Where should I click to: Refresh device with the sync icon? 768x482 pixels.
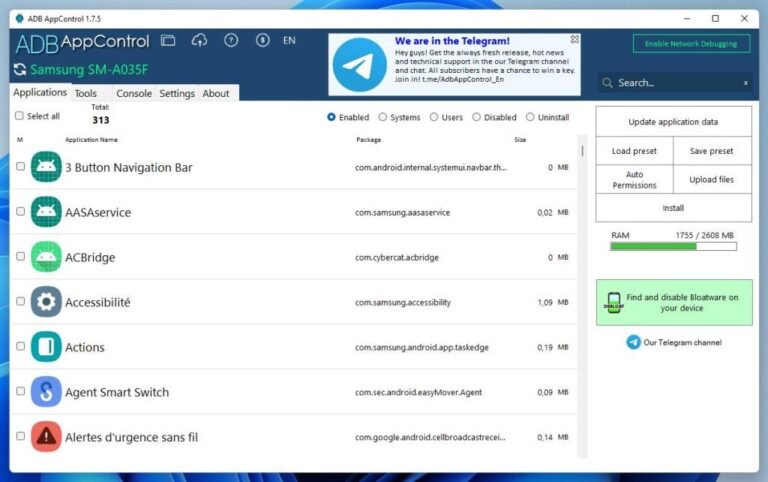[20, 70]
